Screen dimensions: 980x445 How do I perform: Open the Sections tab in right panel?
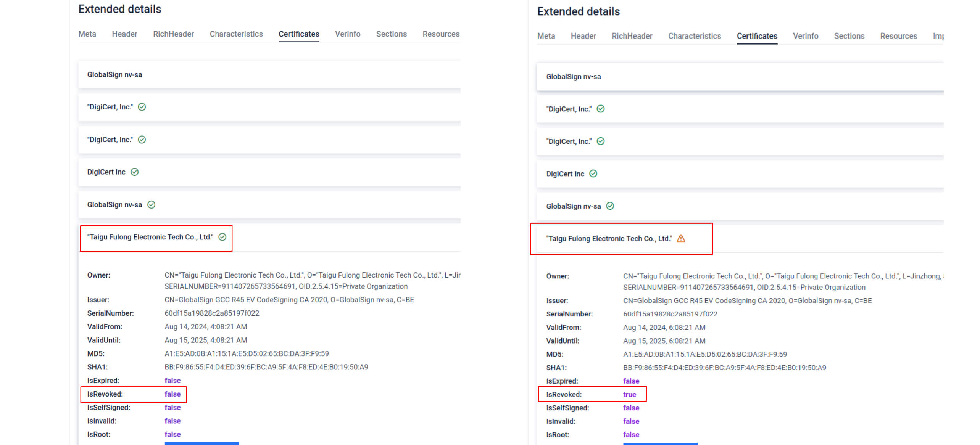[849, 36]
